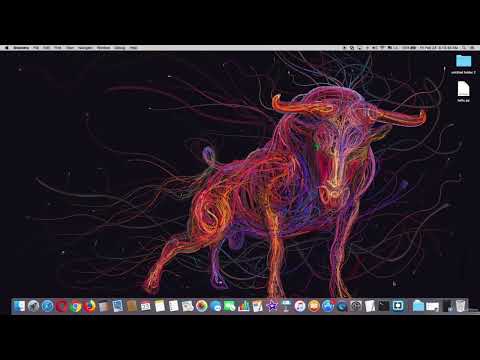480x360 pixels.
Task: Launch iMovie purple star icon
Action: 272,306
